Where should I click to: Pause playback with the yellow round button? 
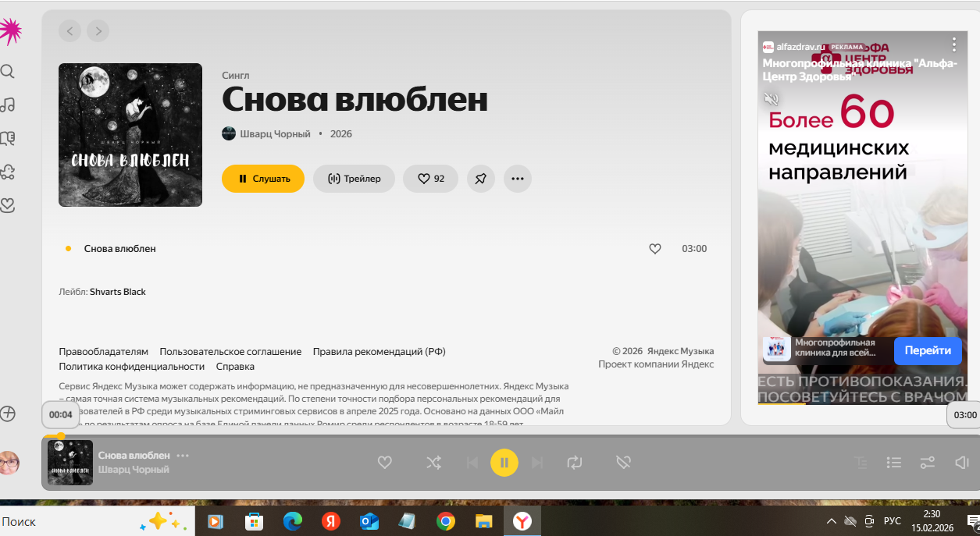click(x=504, y=463)
